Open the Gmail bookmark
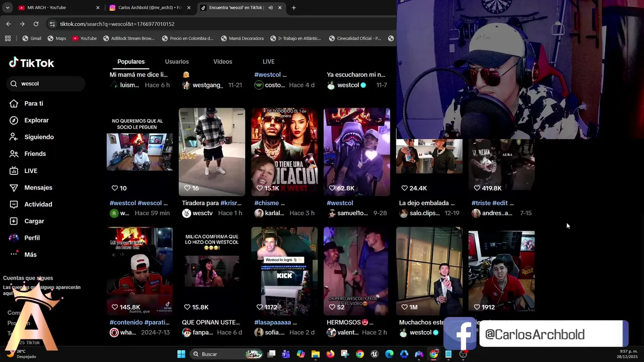 point(32,38)
